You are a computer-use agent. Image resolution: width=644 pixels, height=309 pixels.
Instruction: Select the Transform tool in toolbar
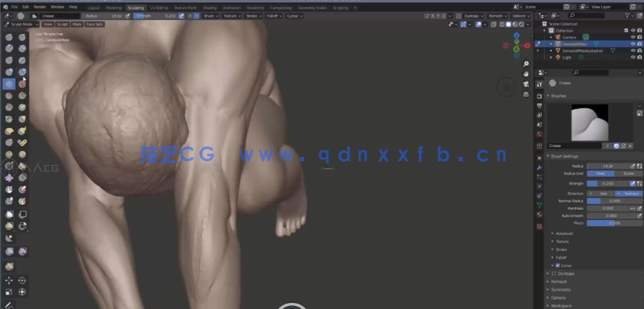[22, 292]
